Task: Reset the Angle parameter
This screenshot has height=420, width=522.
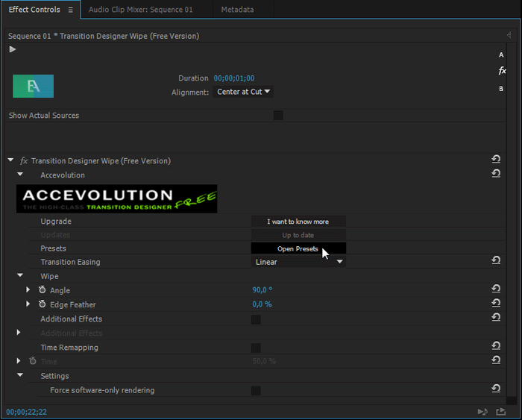Action: pyautogui.click(x=496, y=289)
